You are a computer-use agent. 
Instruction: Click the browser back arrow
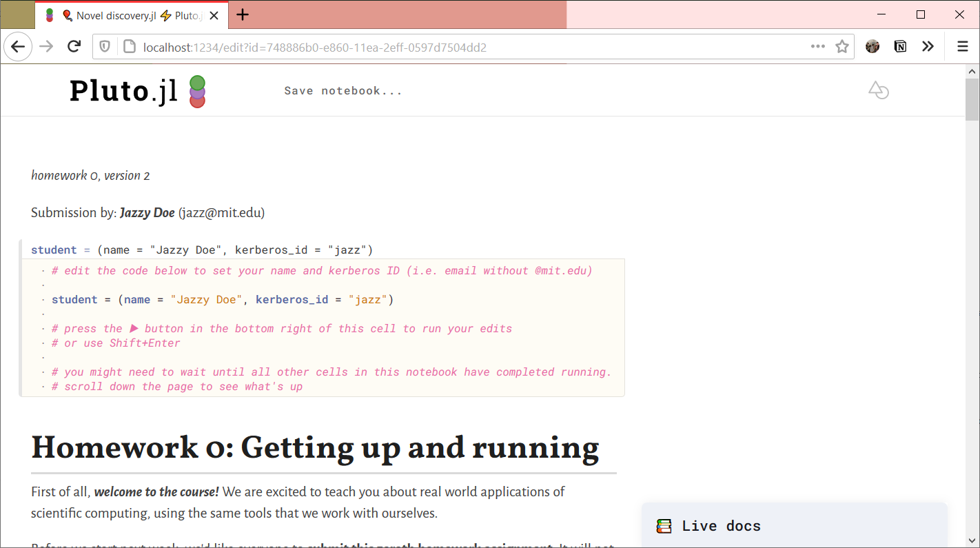pos(18,47)
